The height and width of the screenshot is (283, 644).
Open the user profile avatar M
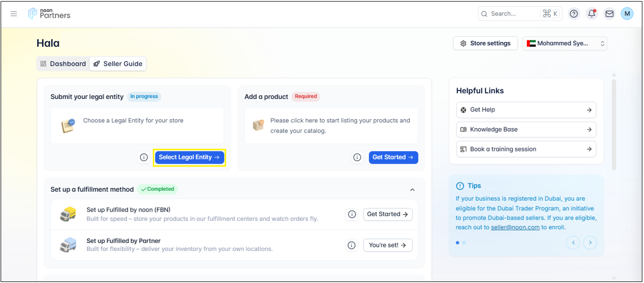click(x=627, y=14)
